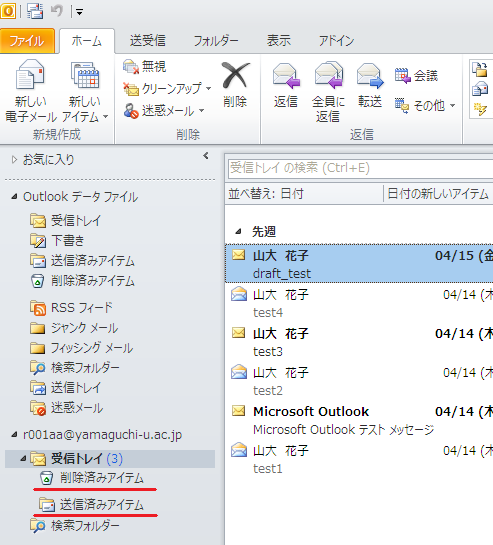Click the 削除 X button in ribbon
Image resolution: width=493 pixels, height=545 pixels.
pyautogui.click(x=235, y=84)
